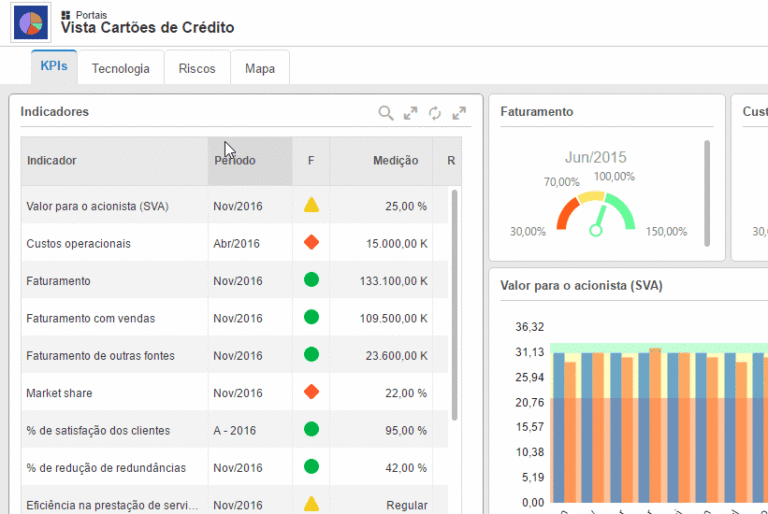Image resolution: width=768 pixels, height=514 pixels.
Task: Select the KPIs tab
Action: 54,68
